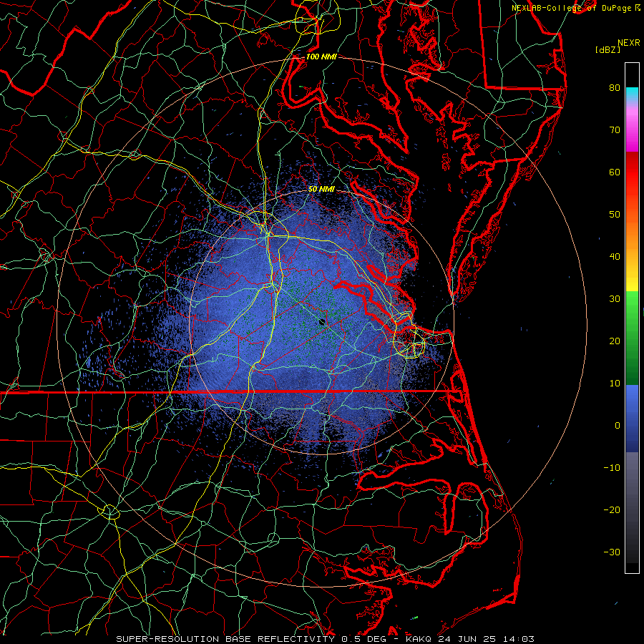This screenshot has height=644, width=644.
Task: Click the 40 value on the dBZ scale
Action: (x=615, y=257)
